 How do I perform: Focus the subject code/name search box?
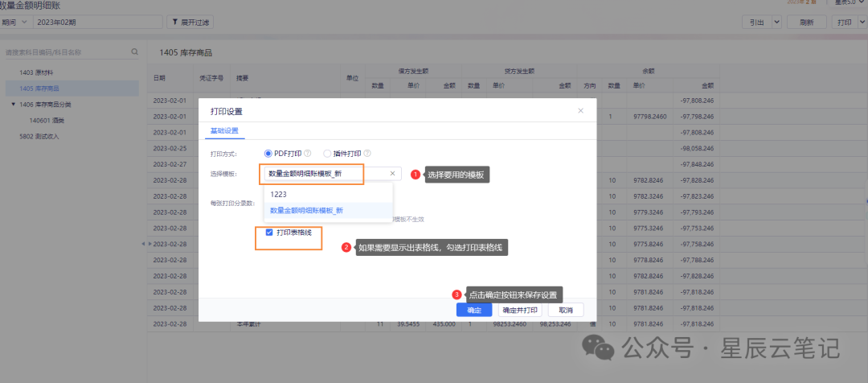[67, 52]
